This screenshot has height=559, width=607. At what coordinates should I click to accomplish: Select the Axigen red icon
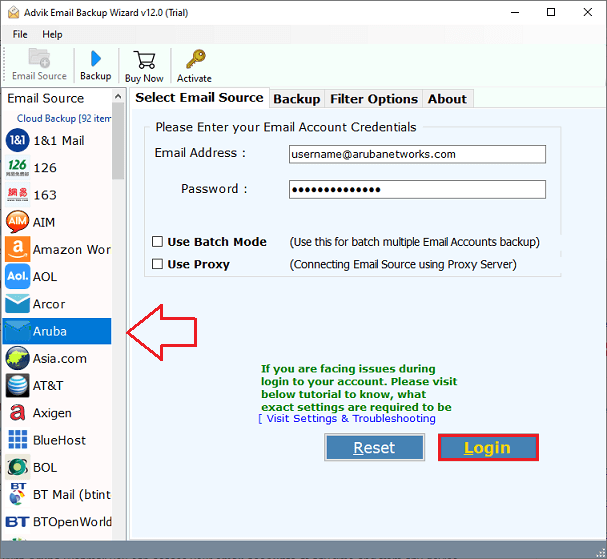tap(17, 413)
